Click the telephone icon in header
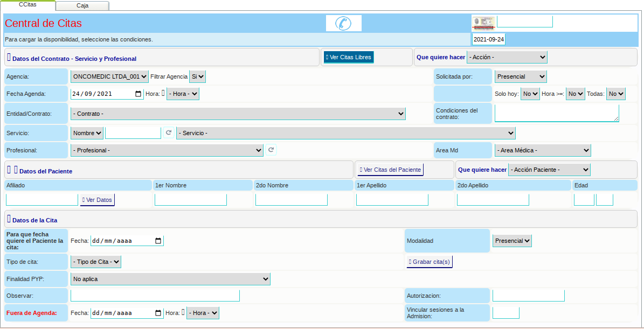The width and height of the screenshot is (644, 329). point(343,23)
